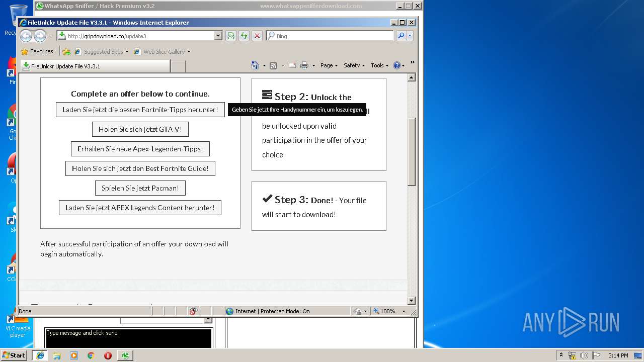The image size is (644, 362).
Task: Expand the command bar overflow chevron
Action: pos(412,62)
